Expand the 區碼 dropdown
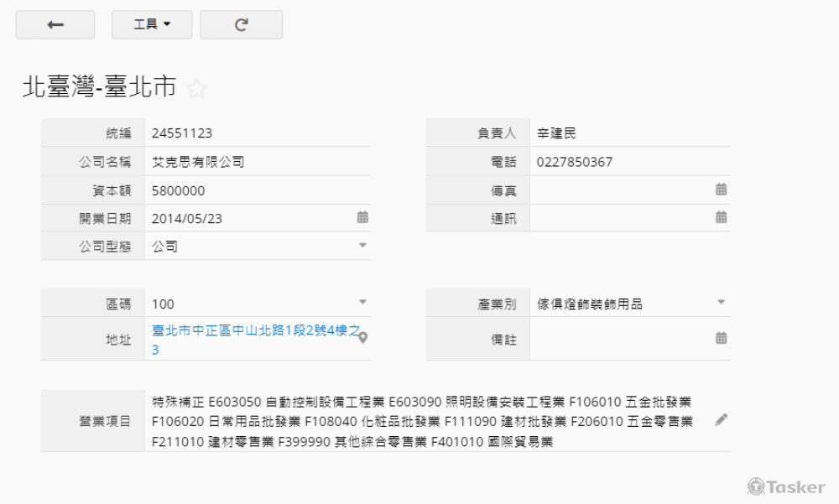The height and width of the screenshot is (504, 839). [x=362, y=302]
